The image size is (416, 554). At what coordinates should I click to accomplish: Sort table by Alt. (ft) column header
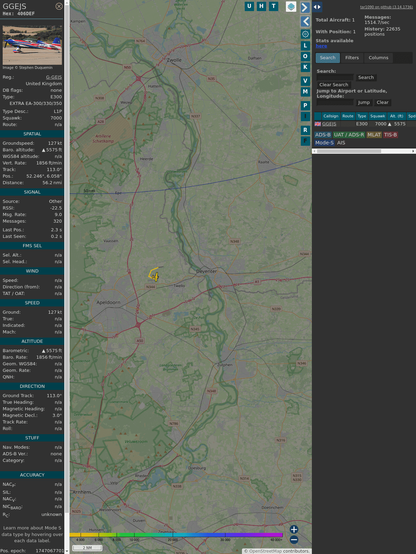pyautogui.click(x=396, y=116)
